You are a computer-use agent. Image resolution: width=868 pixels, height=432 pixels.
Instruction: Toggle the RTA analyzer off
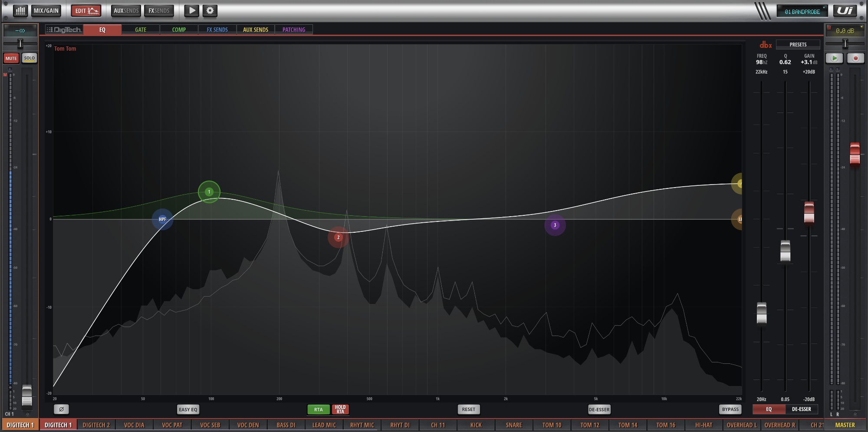click(x=318, y=409)
